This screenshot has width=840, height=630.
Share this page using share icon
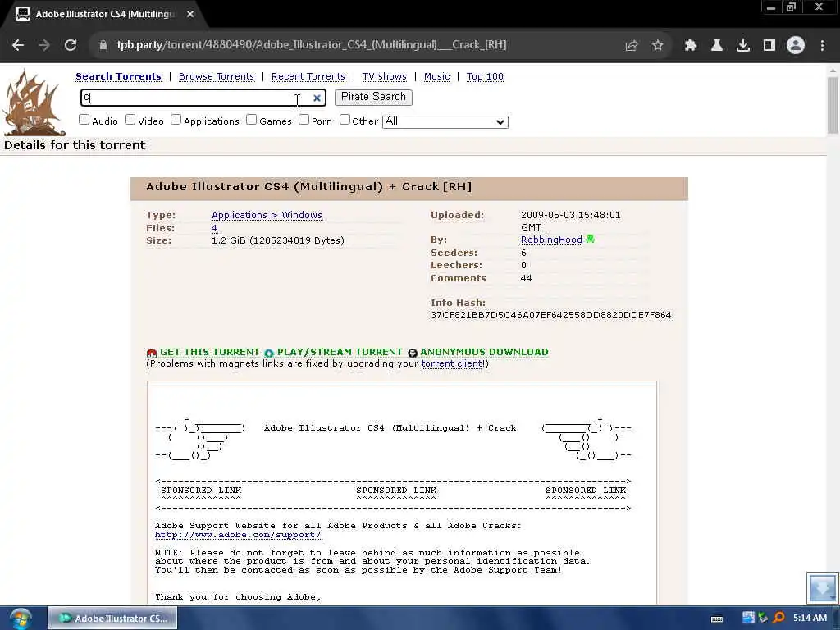632,46
